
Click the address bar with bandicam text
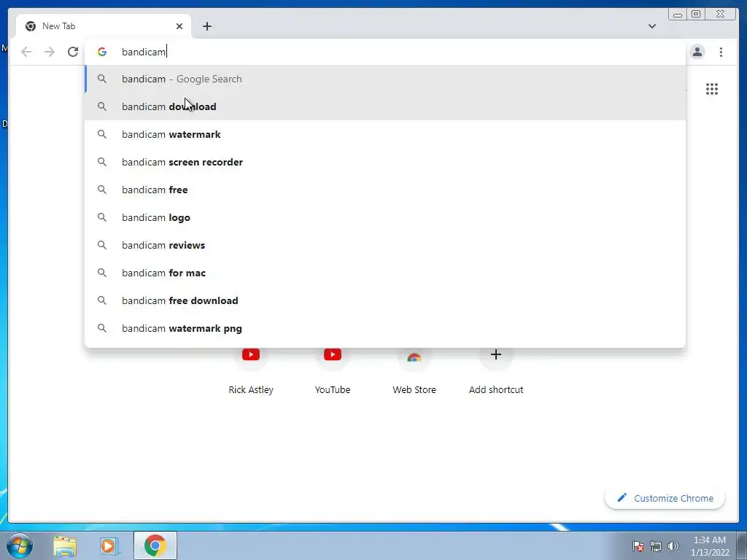[x=386, y=52]
